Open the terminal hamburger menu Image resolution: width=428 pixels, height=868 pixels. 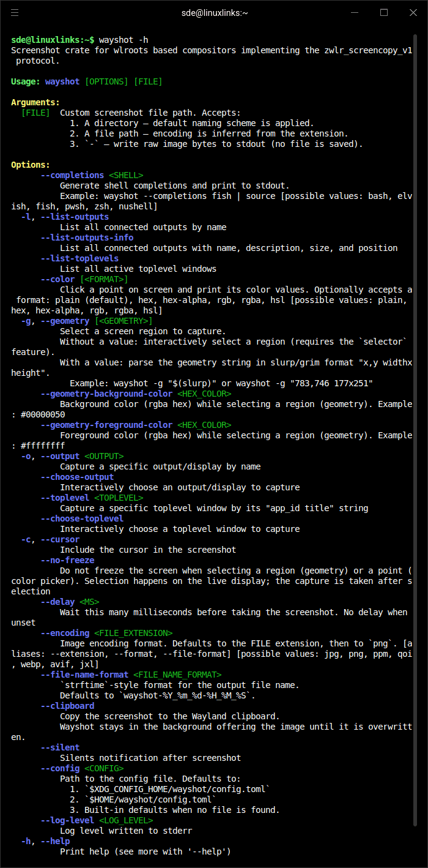[x=15, y=12]
